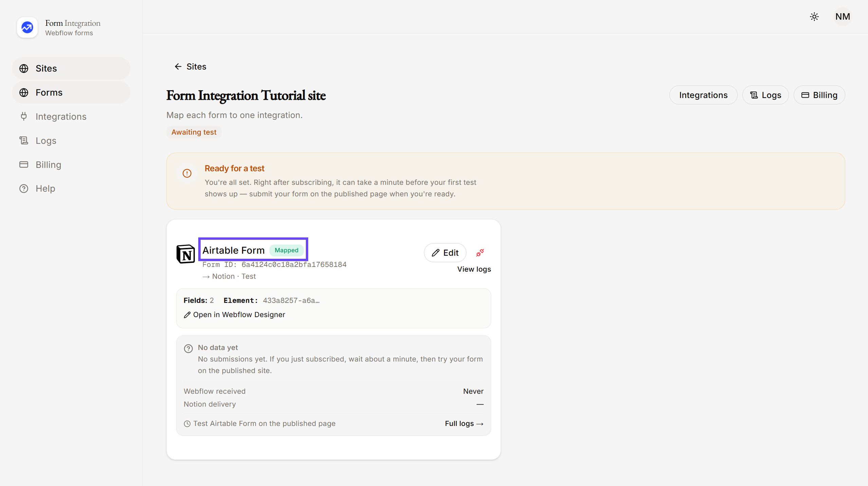Image resolution: width=868 pixels, height=486 pixels.
Task: Toggle the light/dark theme sun icon
Action: point(814,17)
